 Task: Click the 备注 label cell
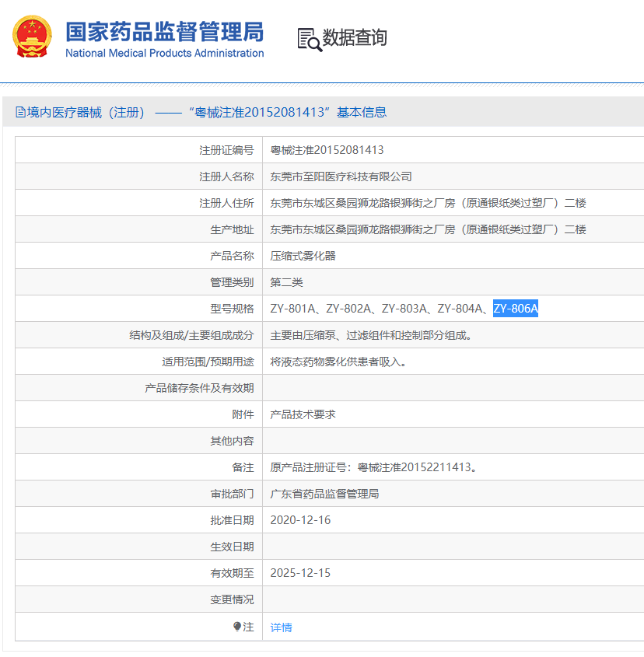138,467
